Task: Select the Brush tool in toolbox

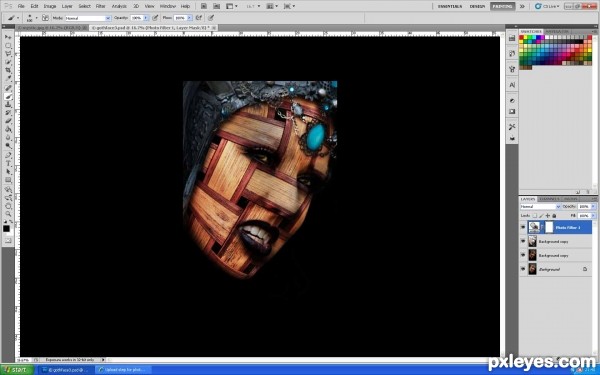Action: tap(8, 96)
